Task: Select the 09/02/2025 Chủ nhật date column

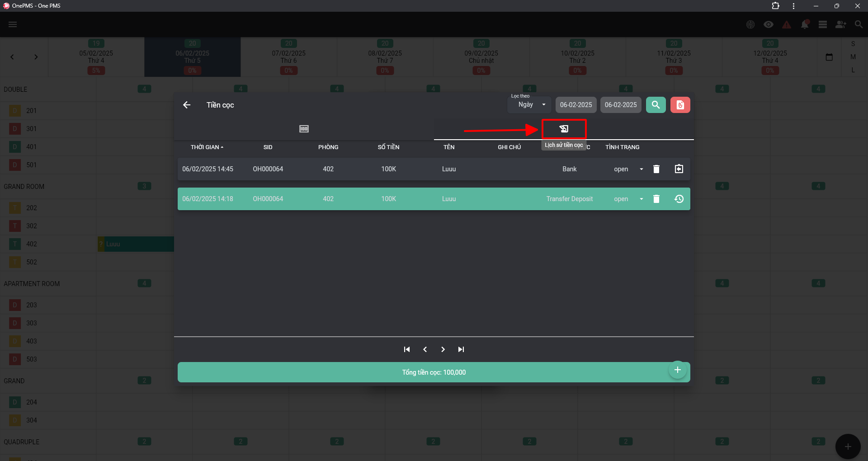Action: [x=481, y=57]
